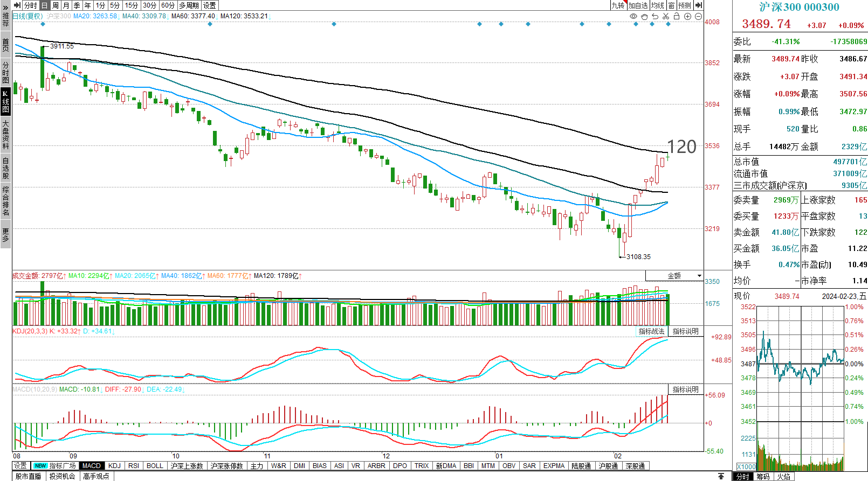This screenshot has height=481, width=868.
Task: Click the eye icon to toggle chart visibility
Action: (x=633, y=16)
